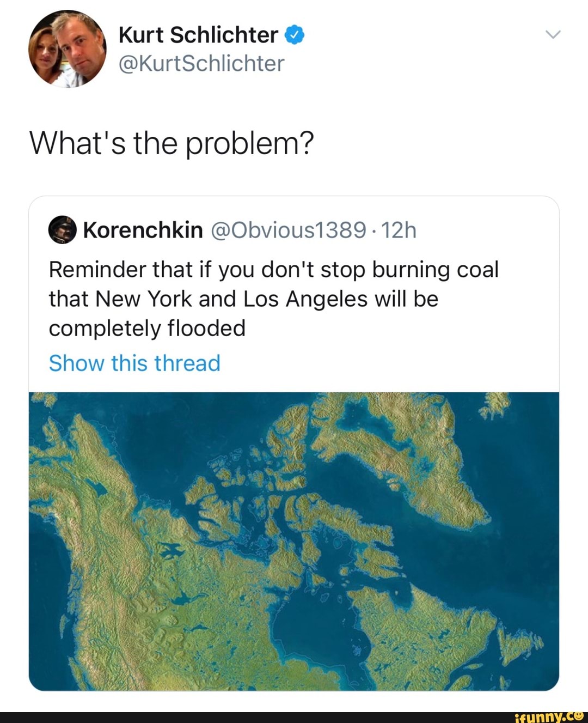
Task: Click the blue verified badge next to Kurt Schlichter
Action: pyautogui.click(x=293, y=34)
